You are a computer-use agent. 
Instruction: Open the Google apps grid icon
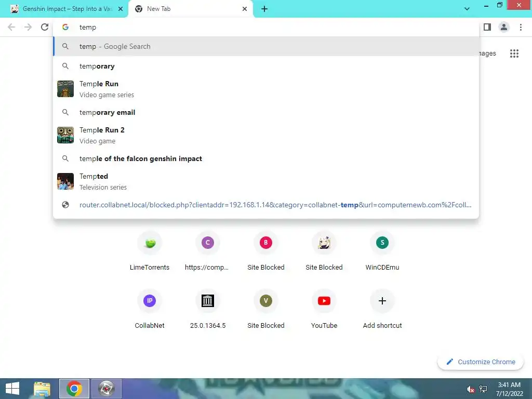click(x=514, y=54)
